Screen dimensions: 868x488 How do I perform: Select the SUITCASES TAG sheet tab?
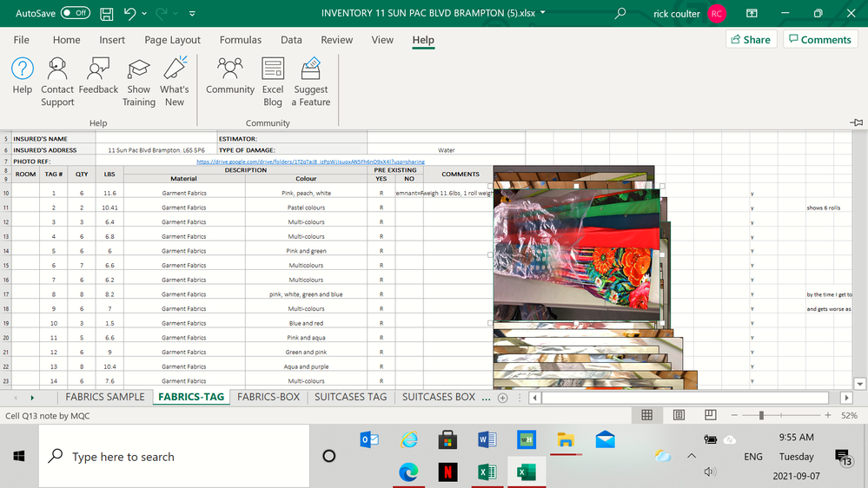(350, 398)
